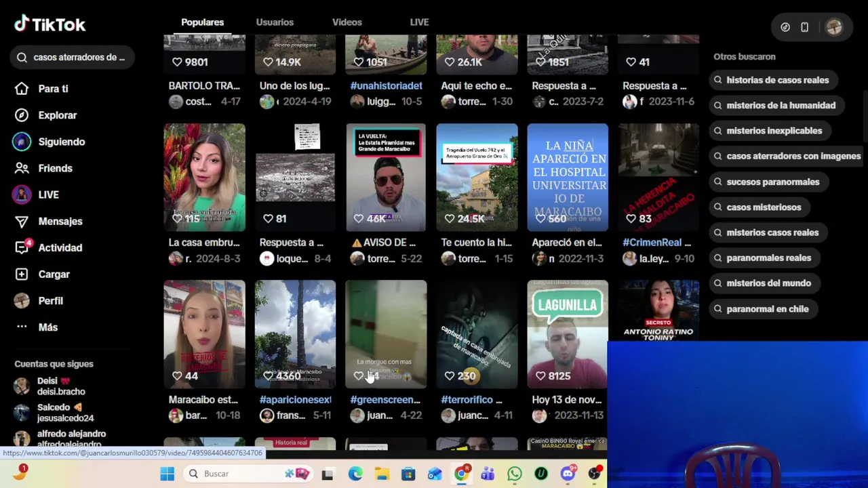
Task: Switch to the Populares tab
Action: click(202, 22)
